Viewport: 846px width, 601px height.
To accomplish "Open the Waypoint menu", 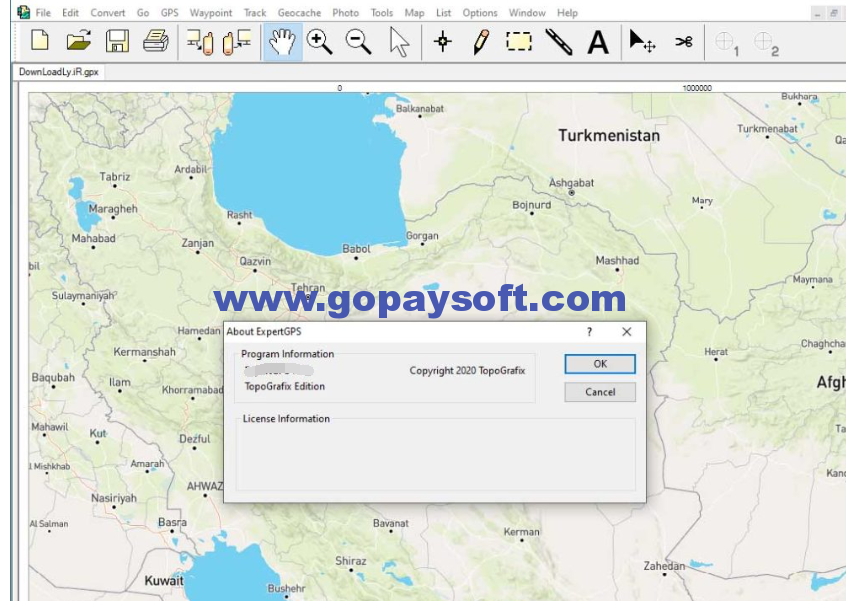I will [210, 12].
